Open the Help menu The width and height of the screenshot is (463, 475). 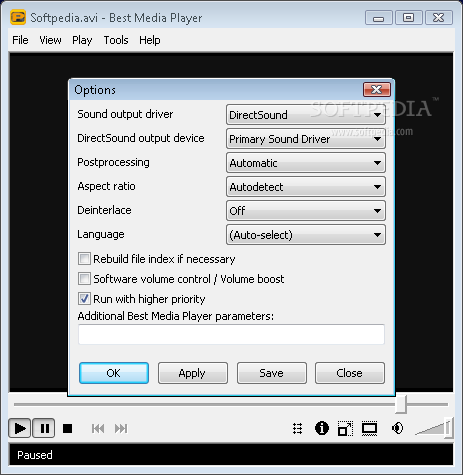[x=150, y=40]
